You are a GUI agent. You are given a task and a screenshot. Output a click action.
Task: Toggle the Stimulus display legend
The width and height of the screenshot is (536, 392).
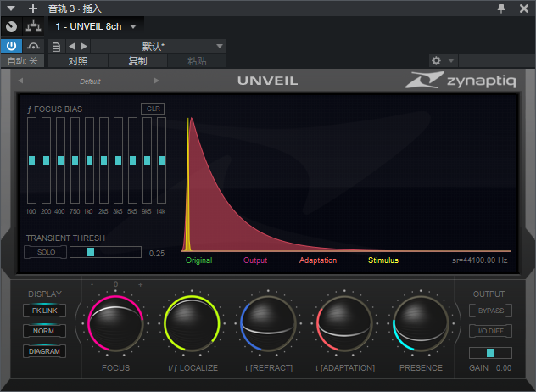tap(383, 260)
